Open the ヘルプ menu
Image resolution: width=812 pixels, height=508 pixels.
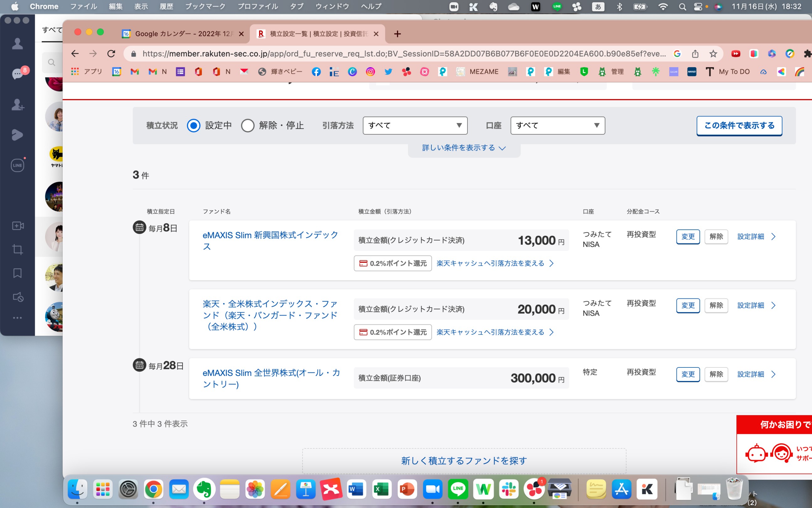pos(371,6)
